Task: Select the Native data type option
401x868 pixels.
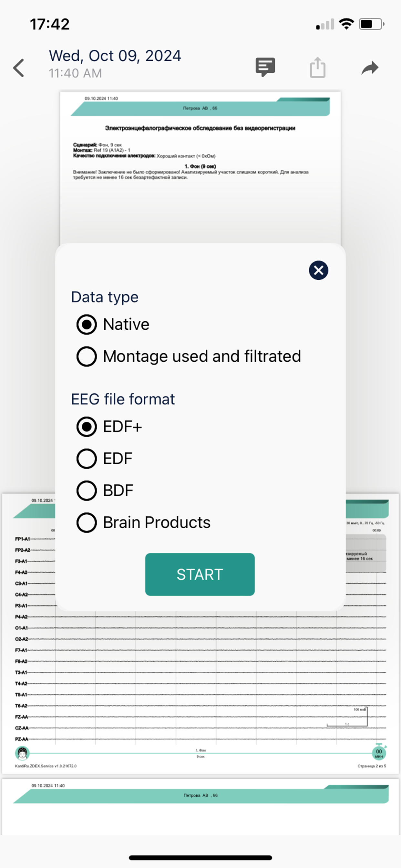Action: pos(113,325)
